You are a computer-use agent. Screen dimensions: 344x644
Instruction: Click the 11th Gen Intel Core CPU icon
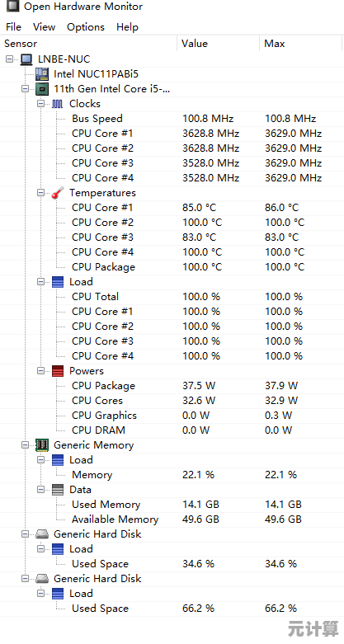[42, 89]
